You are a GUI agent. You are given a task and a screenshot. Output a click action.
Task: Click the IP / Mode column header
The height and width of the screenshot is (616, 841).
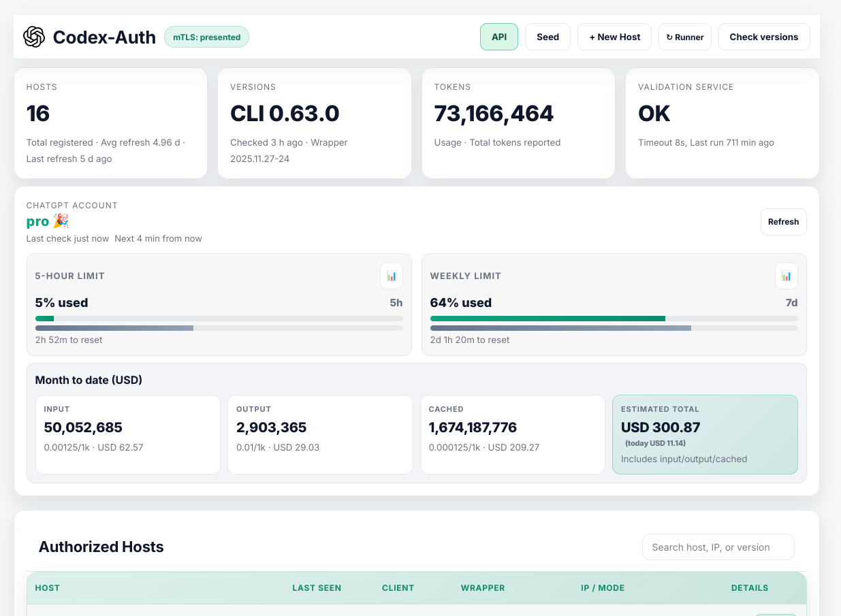pos(602,588)
